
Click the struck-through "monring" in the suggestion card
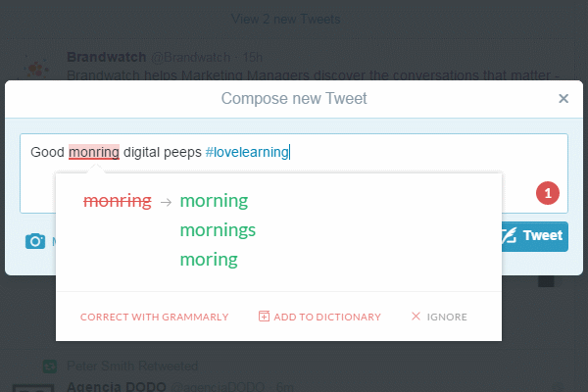118,201
